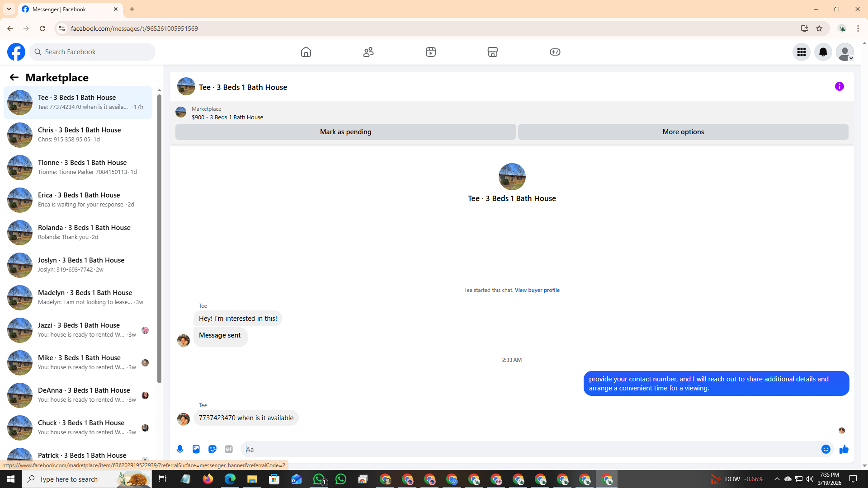Image resolution: width=868 pixels, height=488 pixels.
Task: Attach a photo with the image icon
Action: pyautogui.click(x=196, y=449)
